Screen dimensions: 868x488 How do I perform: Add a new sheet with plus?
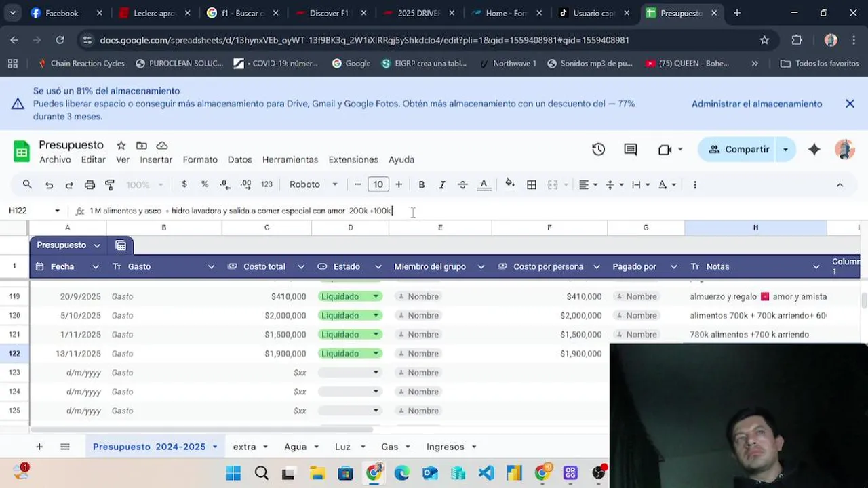click(39, 447)
